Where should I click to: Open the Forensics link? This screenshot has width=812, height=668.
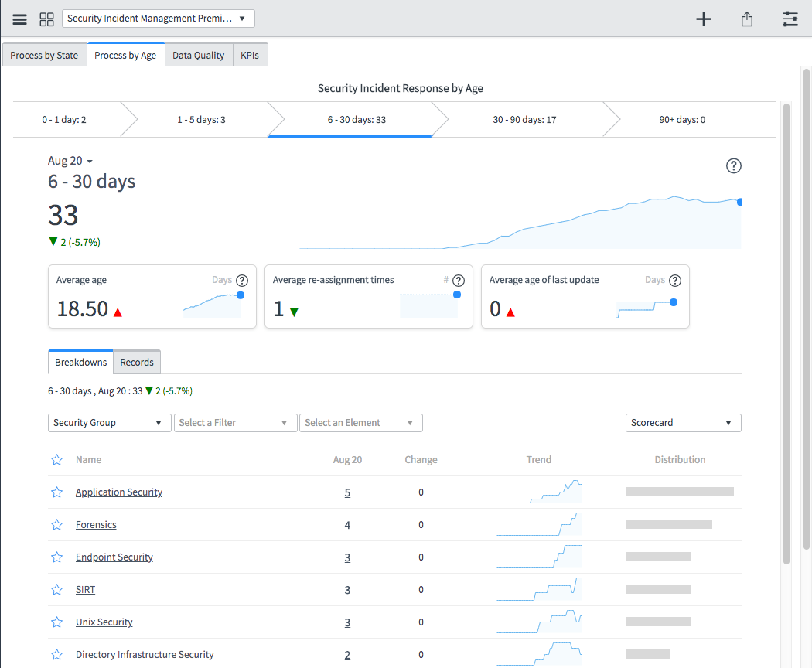(96, 524)
